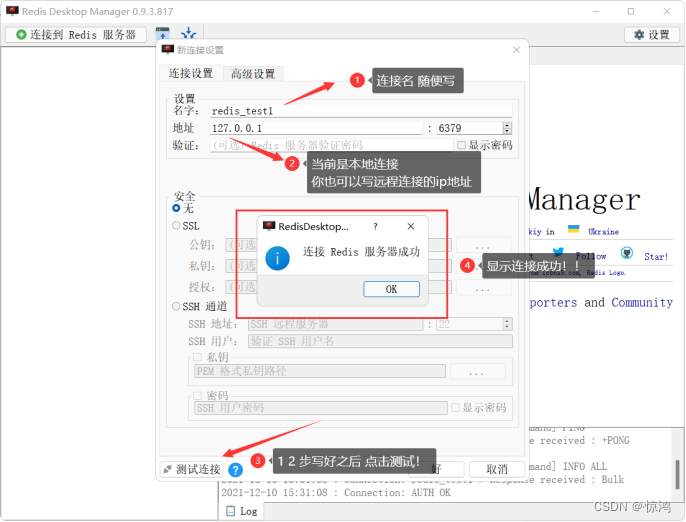
Task: Click the 'Connection: AUTH OK' log line
Action: (336, 493)
